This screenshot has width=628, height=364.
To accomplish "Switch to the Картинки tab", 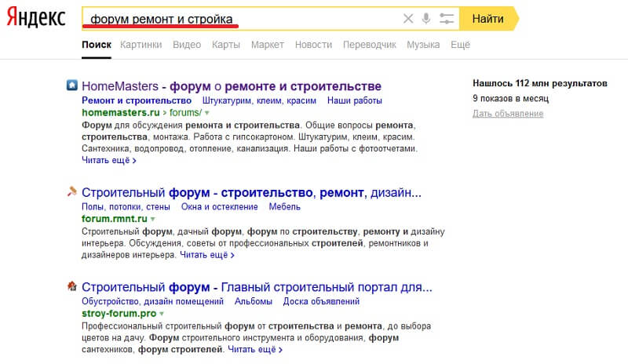I will tap(141, 45).
